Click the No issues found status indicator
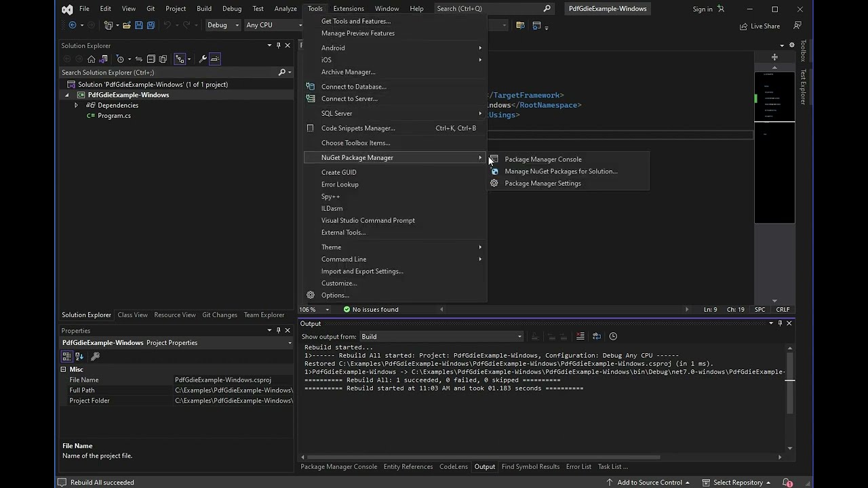868x488 pixels. 371,310
